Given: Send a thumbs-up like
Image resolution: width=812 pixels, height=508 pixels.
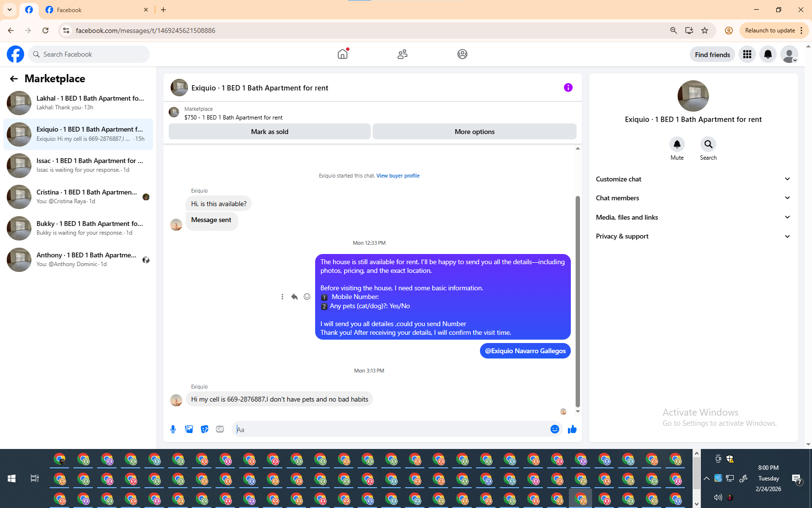Looking at the screenshot, I should point(572,429).
